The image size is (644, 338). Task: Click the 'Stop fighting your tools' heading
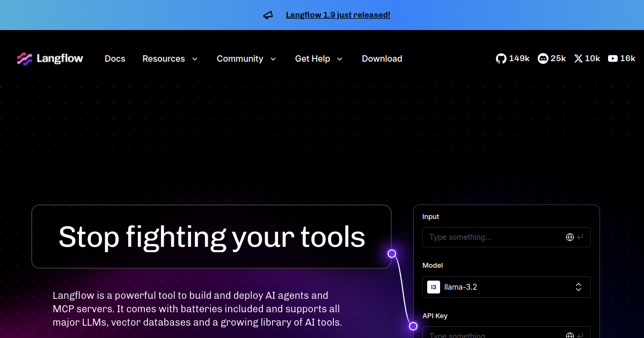pos(211,237)
